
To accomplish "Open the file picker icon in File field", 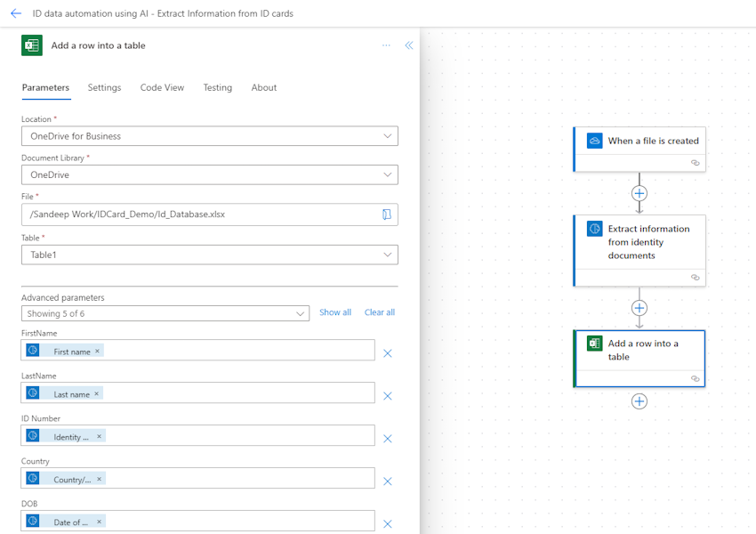I will click(387, 214).
